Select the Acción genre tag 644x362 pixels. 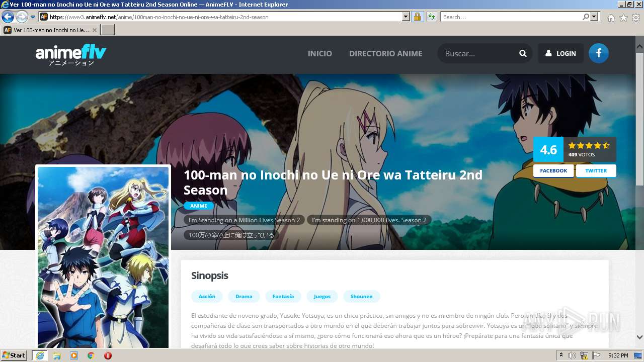pos(207,296)
